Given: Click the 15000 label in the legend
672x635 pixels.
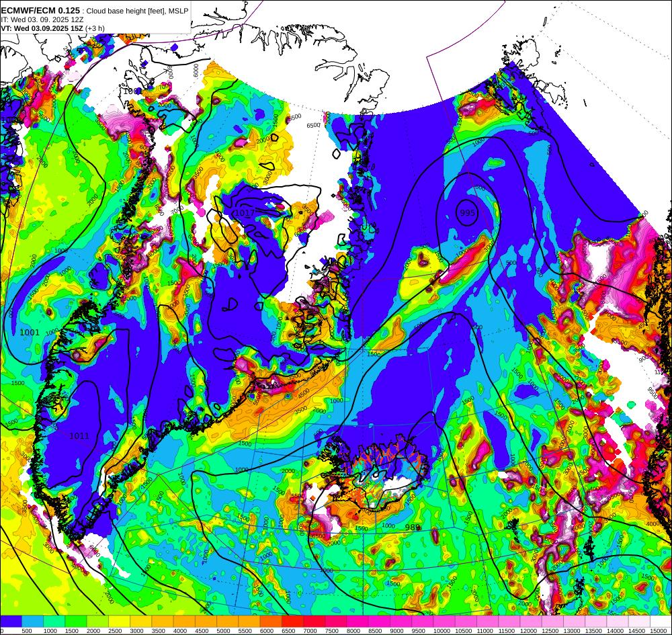Looking at the screenshot, I should coord(659,631).
